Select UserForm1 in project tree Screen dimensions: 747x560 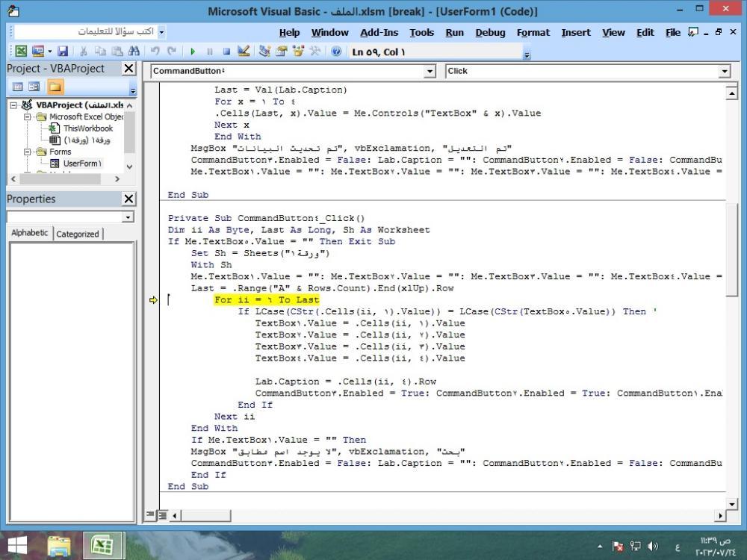coord(82,164)
